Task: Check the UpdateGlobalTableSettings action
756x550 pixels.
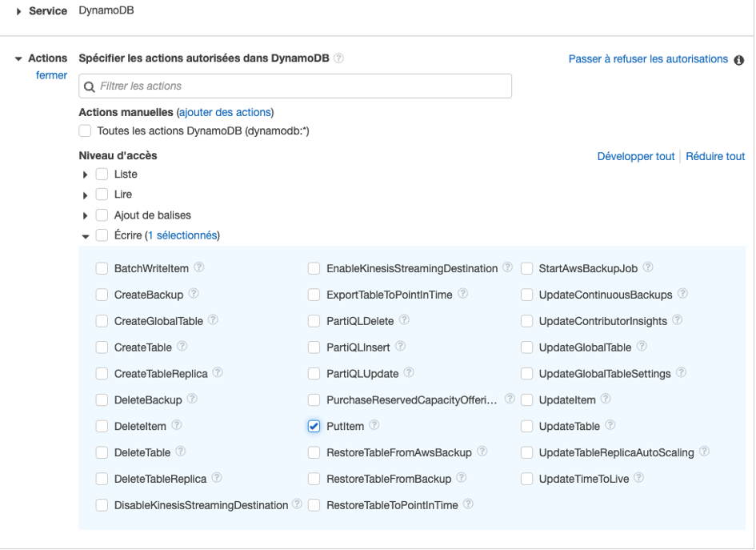Action: pos(526,373)
